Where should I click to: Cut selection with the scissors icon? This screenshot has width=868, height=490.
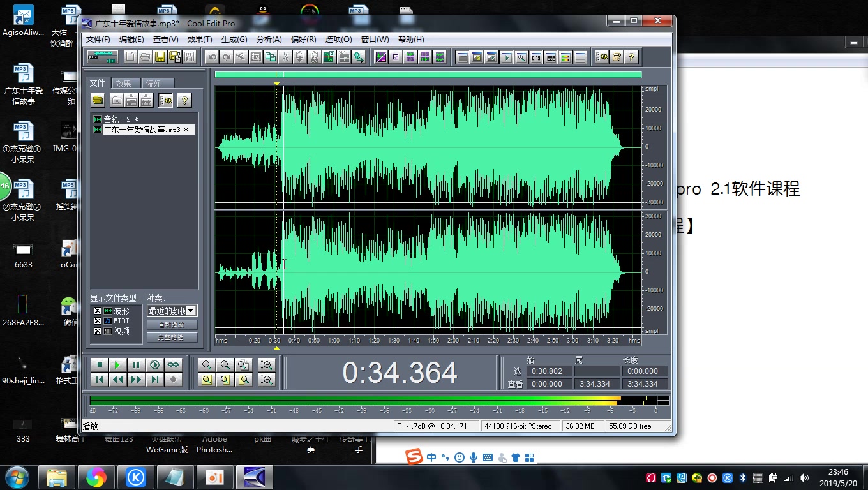coord(285,57)
